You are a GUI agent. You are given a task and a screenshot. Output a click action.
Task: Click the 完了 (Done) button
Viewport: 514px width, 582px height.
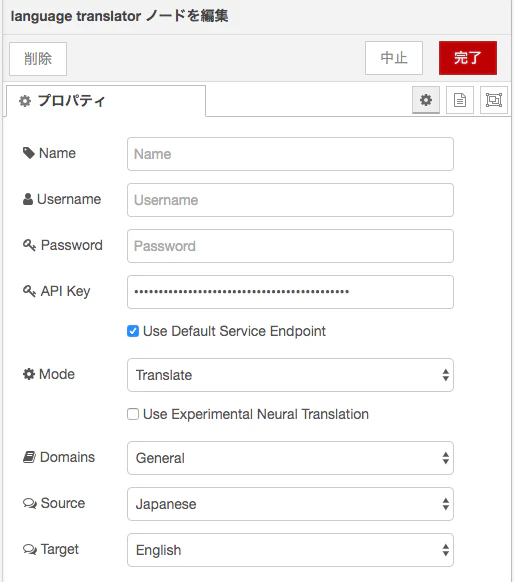point(468,58)
